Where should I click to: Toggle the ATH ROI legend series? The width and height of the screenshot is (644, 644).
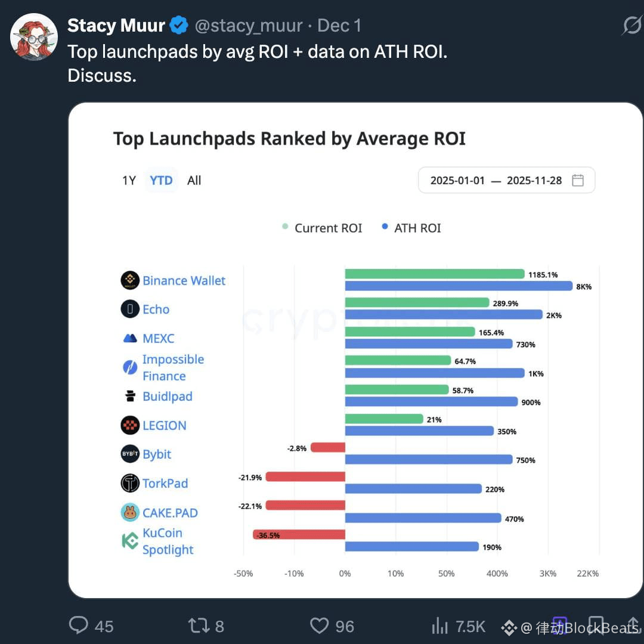pyautogui.click(x=411, y=228)
